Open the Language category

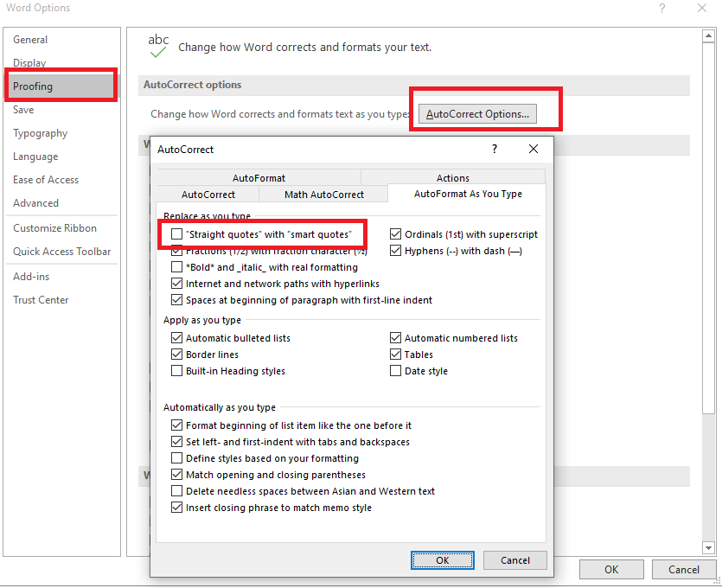(61, 157)
